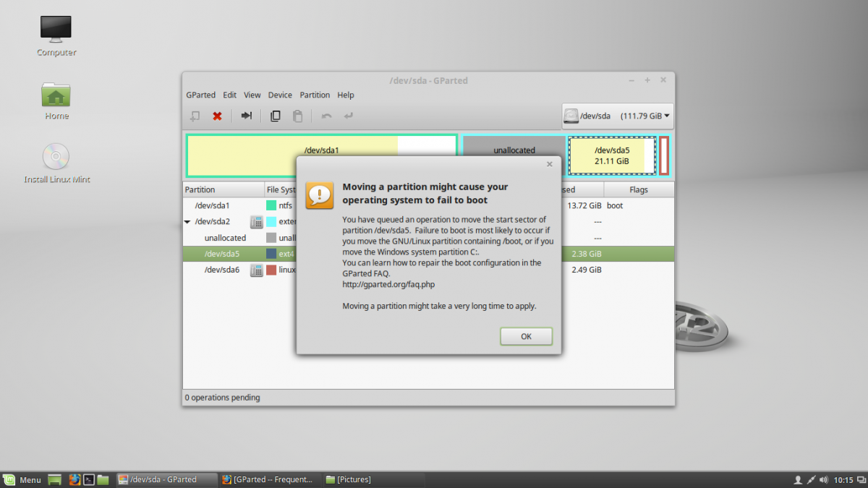Switch to GParted -- Frequent... Firefox taskbar window
Image resolution: width=868 pixels, height=488 pixels.
pyautogui.click(x=270, y=479)
